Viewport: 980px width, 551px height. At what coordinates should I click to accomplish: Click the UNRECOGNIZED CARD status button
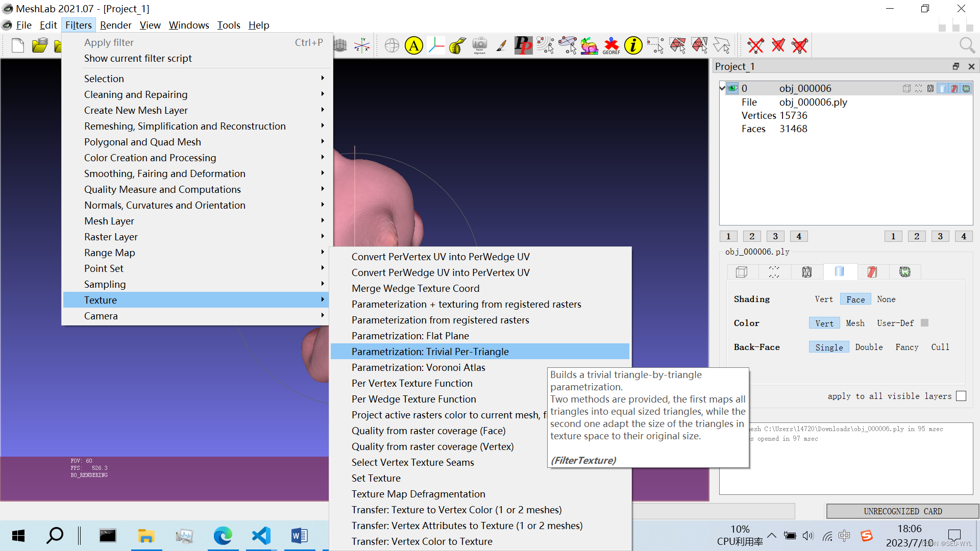point(902,511)
